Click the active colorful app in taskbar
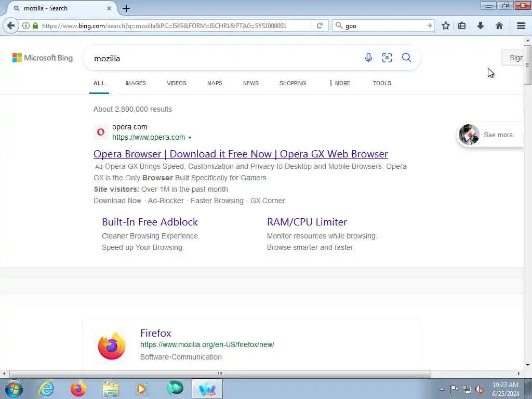The height and width of the screenshot is (399, 532). tap(207, 389)
